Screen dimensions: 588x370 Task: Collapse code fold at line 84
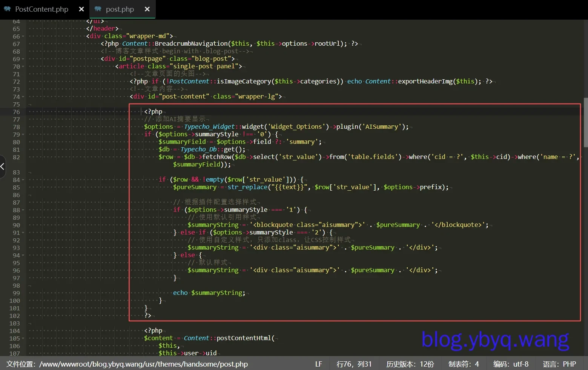[23, 180]
